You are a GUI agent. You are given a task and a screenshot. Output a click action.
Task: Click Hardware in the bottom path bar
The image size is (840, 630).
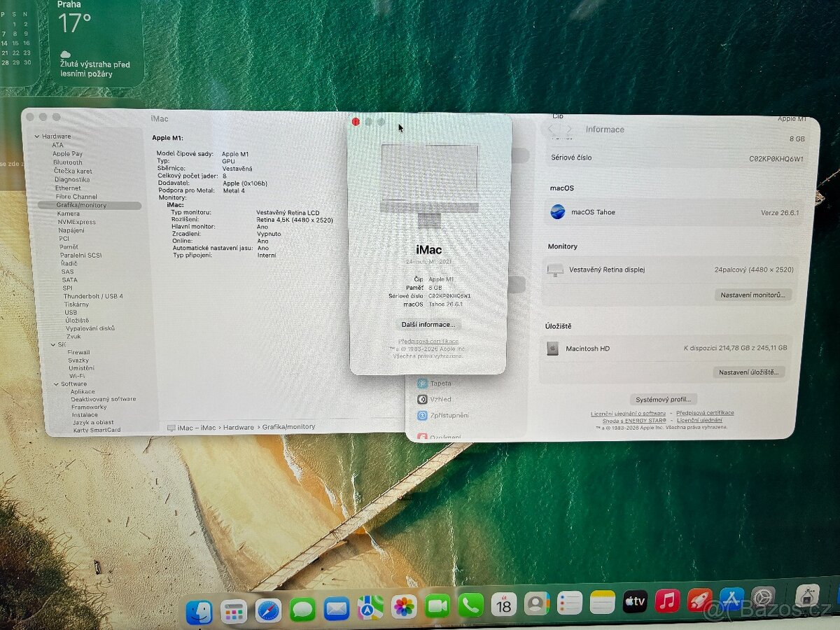pyautogui.click(x=239, y=427)
